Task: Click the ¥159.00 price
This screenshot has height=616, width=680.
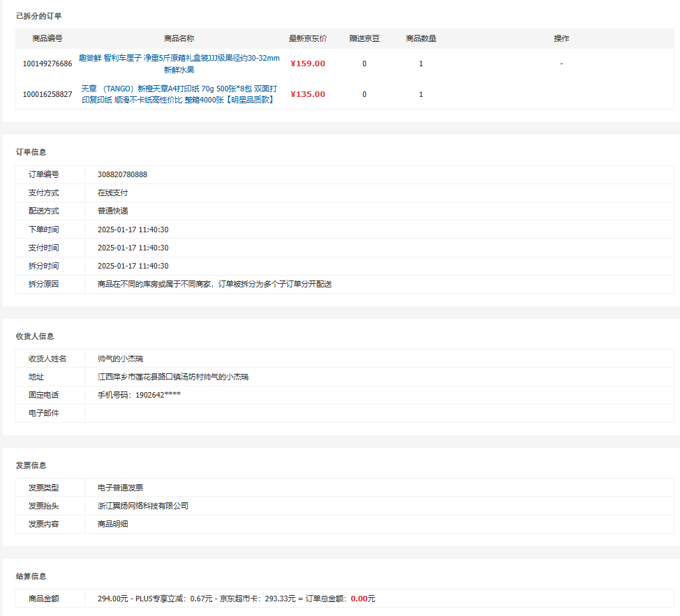Action: (x=308, y=64)
